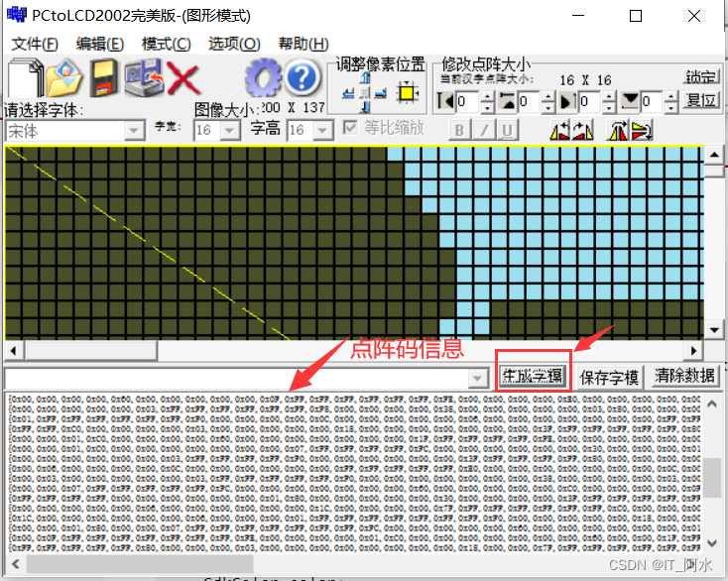Open help via question mark icon

(303, 77)
